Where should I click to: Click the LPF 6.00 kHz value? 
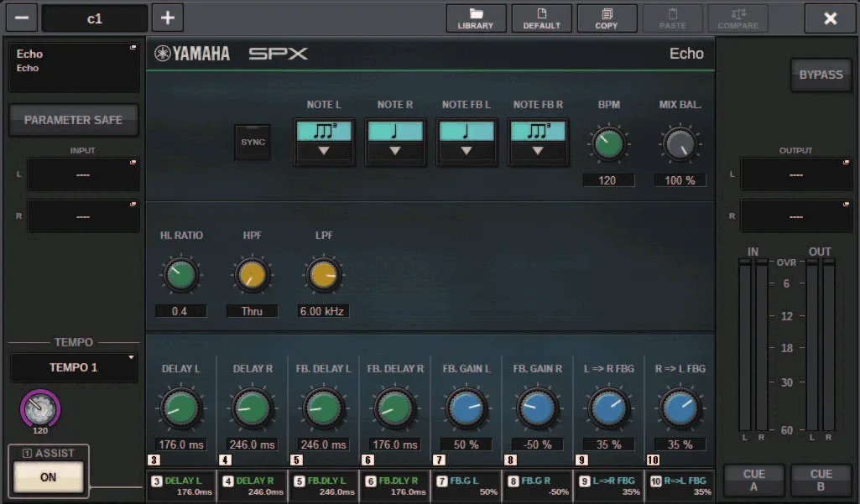point(323,311)
